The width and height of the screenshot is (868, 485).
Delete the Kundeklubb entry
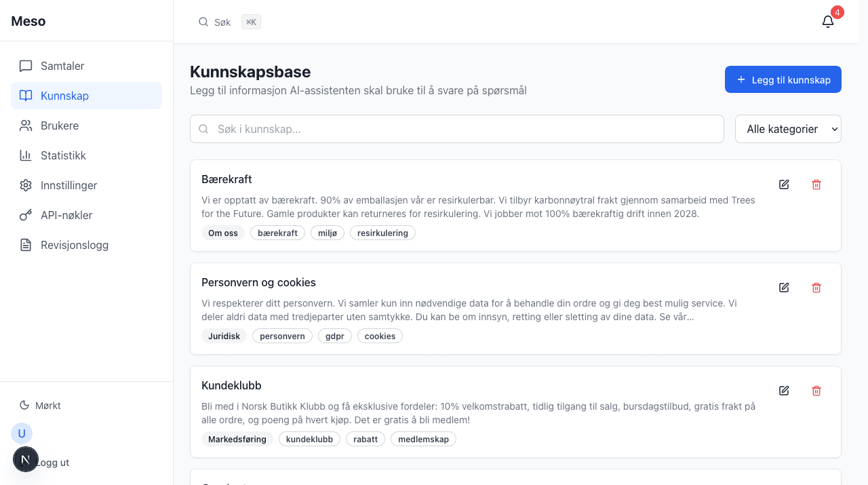pos(816,391)
